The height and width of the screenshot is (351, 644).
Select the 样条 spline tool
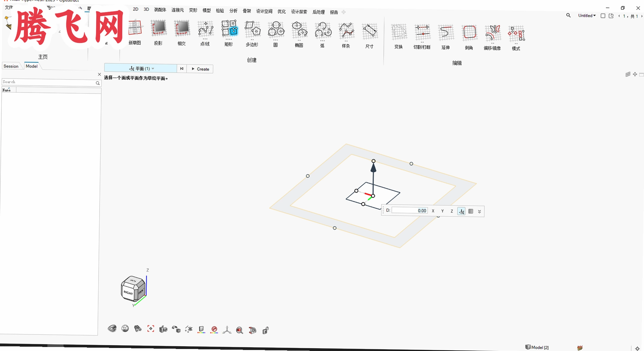pos(346,35)
